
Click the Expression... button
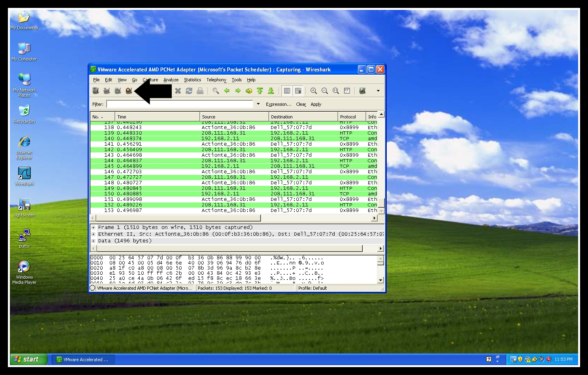click(x=279, y=104)
